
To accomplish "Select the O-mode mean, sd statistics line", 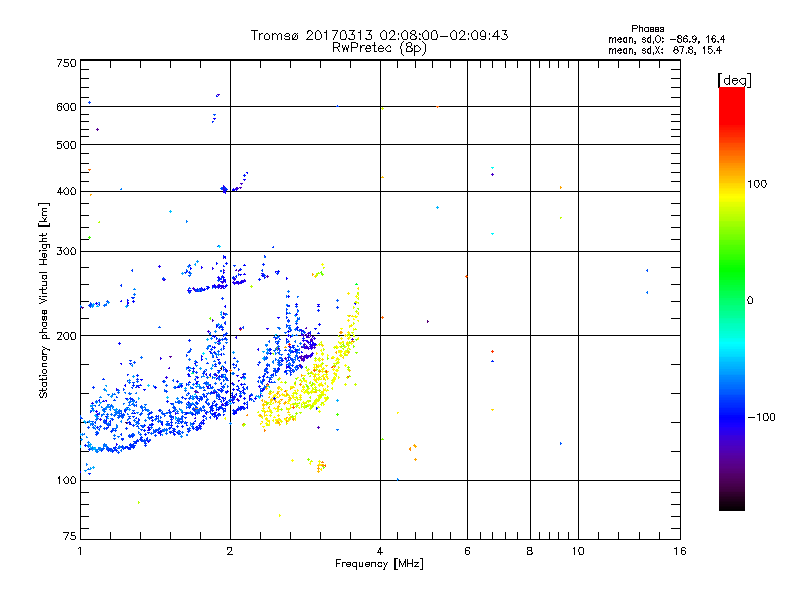I will click(665, 39).
